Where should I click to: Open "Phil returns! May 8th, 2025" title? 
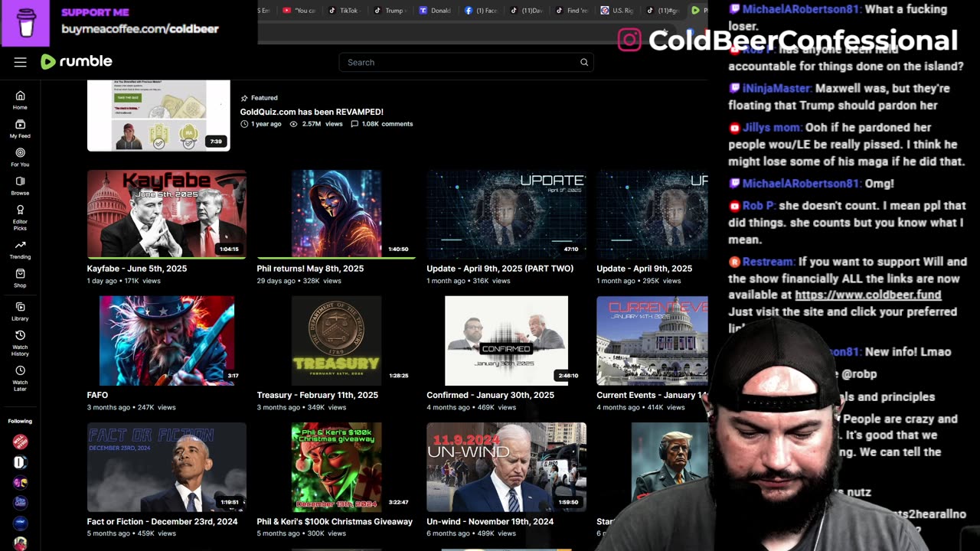click(310, 269)
